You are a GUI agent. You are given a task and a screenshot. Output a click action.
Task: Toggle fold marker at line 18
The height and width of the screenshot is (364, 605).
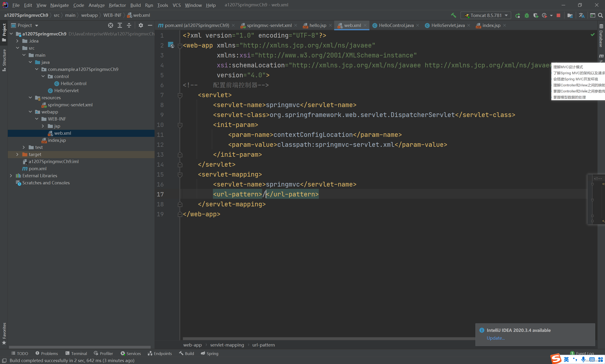[x=180, y=204]
